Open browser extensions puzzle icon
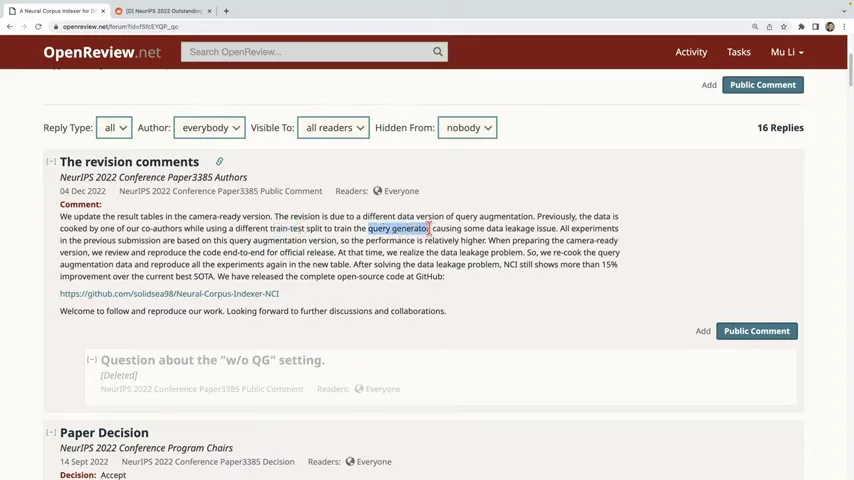The width and height of the screenshot is (854, 480). pos(801,27)
